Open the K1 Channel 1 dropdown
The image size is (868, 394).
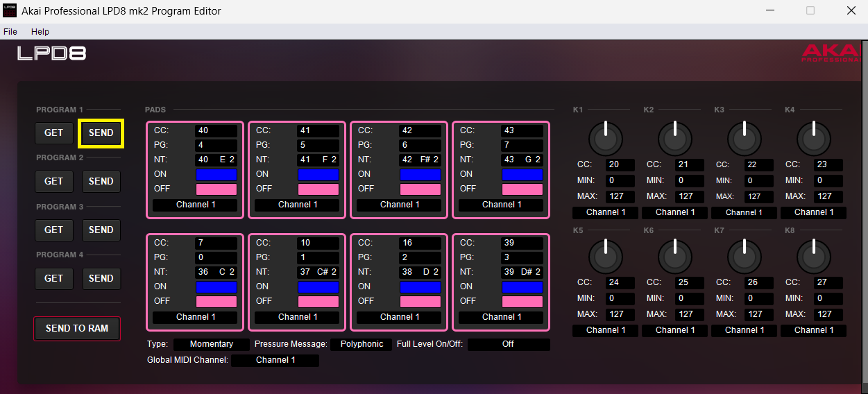pos(606,212)
